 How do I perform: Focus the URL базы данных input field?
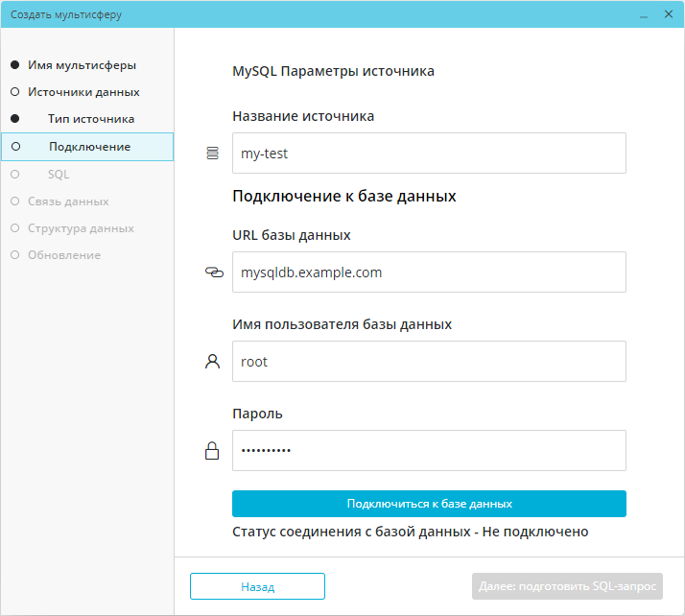(429, 272)
